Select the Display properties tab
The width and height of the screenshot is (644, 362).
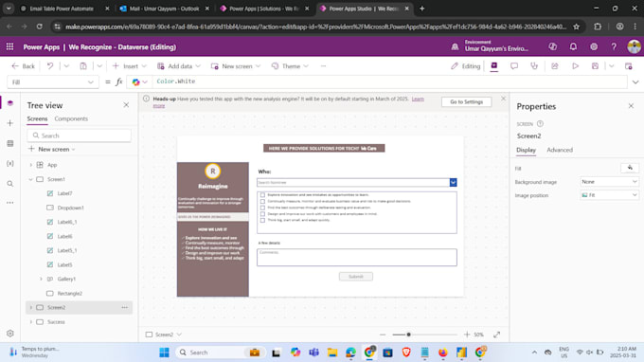526,150
